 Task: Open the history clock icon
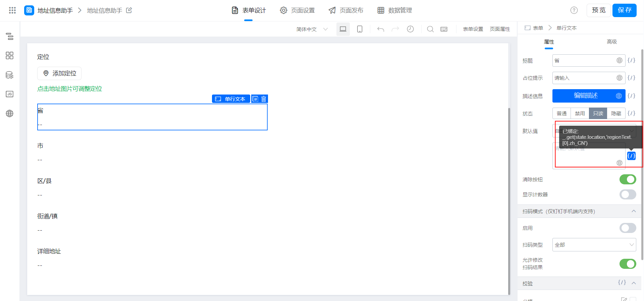tap(410, 29)
